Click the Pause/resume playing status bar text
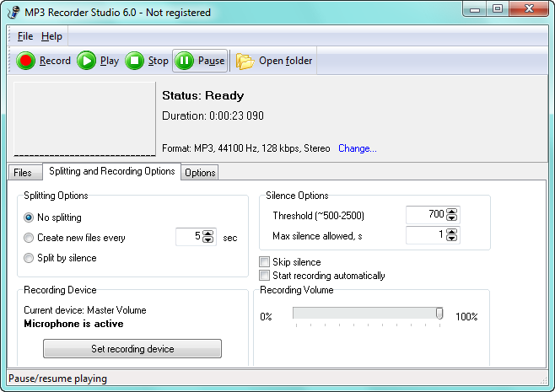 [x=57, y=379]
